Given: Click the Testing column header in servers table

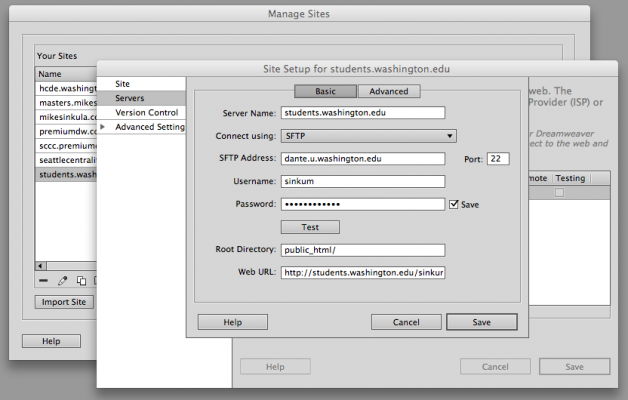Looking at the screenshot, I should (x=570, y=178).
